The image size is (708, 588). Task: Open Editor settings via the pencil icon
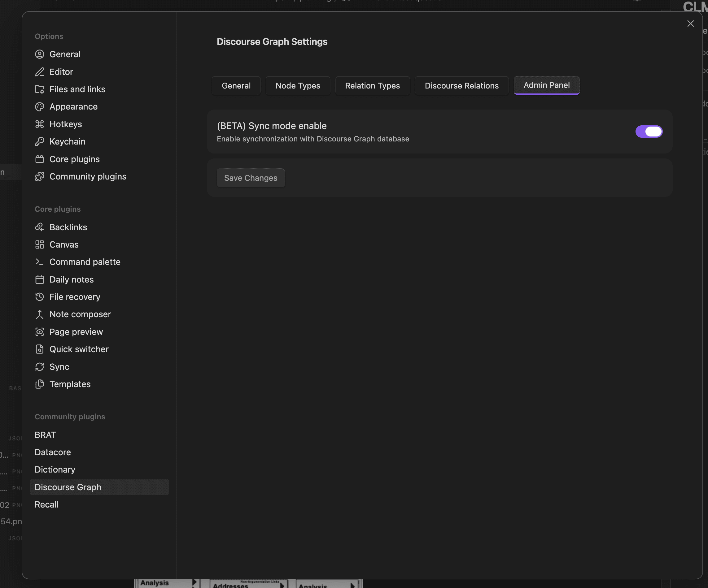click(40, 72)
